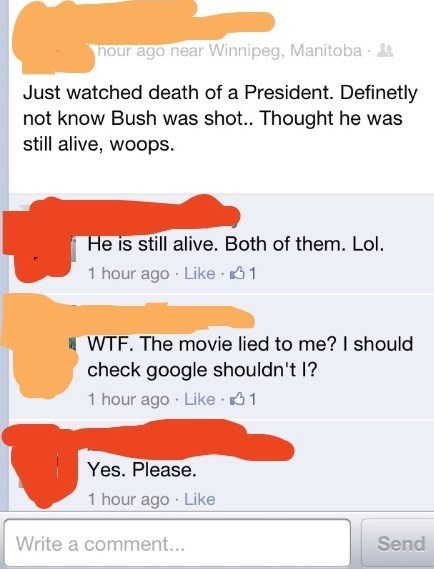Viewport: 434px width, 569px height.
Task: Click "1 hour ago" timestamp under "He is still alive"
Action: point(128,274)
